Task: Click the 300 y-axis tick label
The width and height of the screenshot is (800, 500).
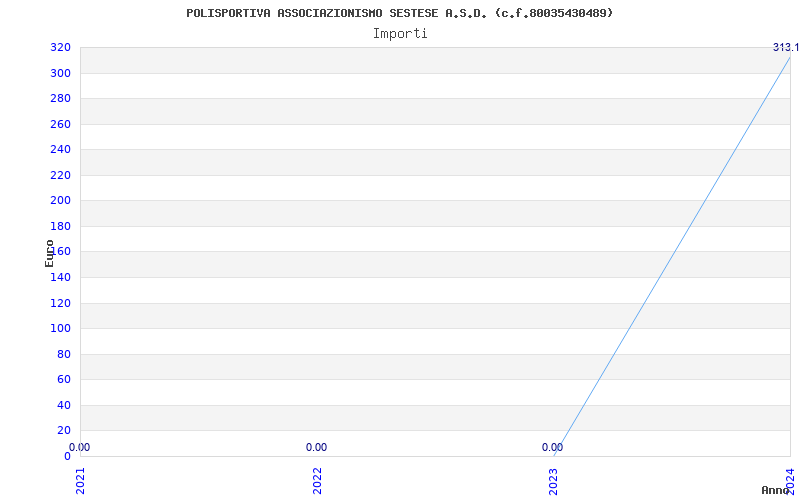Action: 60,73
